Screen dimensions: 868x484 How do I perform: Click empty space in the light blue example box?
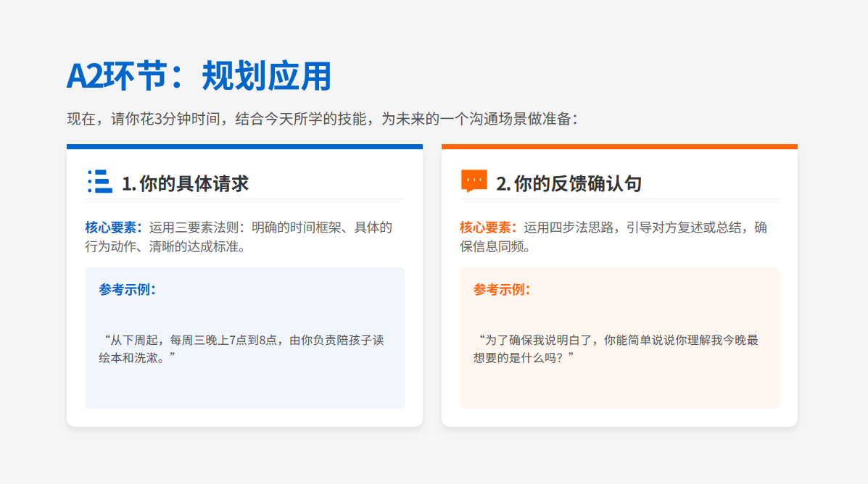point(244,388)
